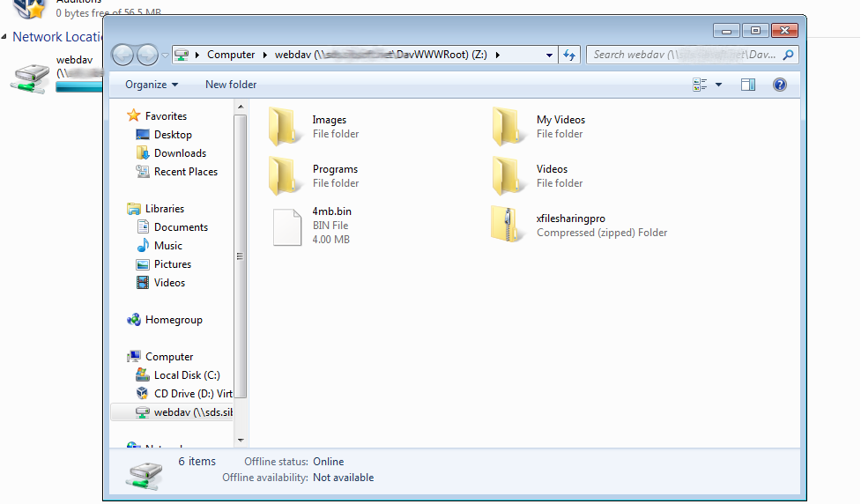
Task: Open the address bar history dropdown
Action: (x=549, y=55)
